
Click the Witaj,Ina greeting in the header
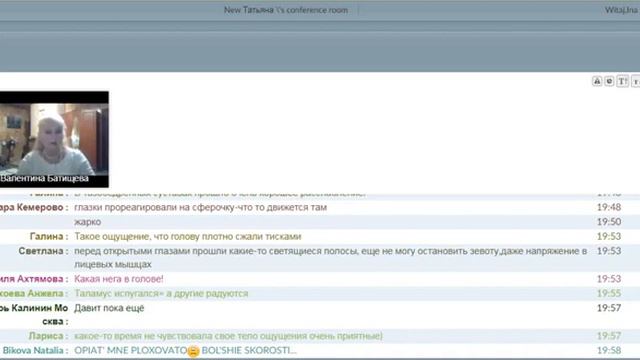tap(622, 10)
